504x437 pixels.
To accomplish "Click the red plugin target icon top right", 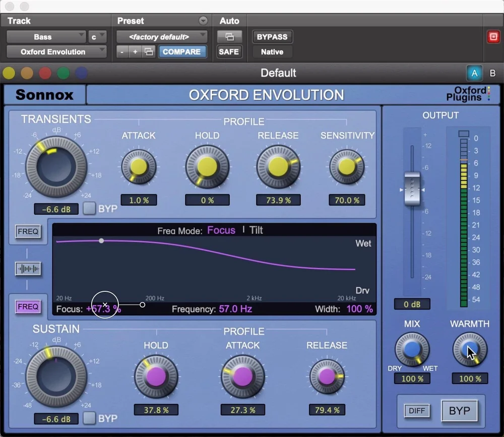I will pyautogui.click(x=492, y=36).
